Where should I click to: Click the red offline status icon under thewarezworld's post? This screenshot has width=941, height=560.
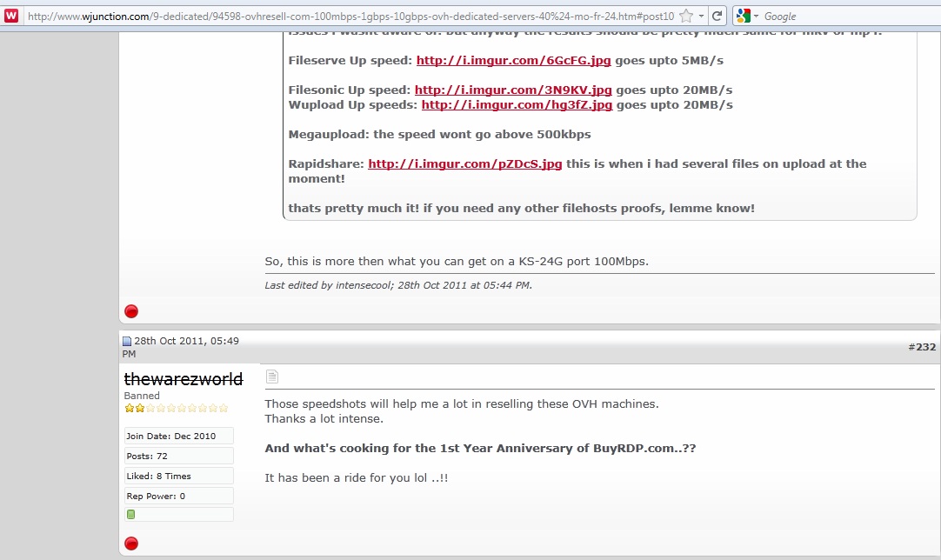[131, 543]
